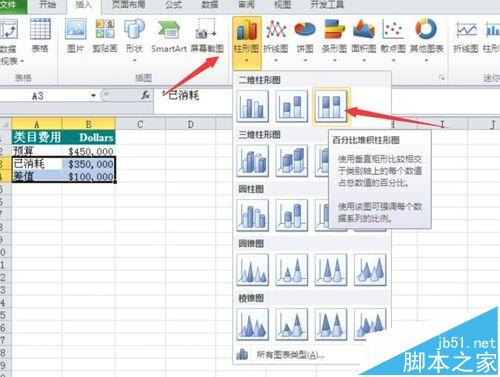Expand the Name Box dropdown arrow
Screen dimensions: 500x377
[x=94, y=96]
